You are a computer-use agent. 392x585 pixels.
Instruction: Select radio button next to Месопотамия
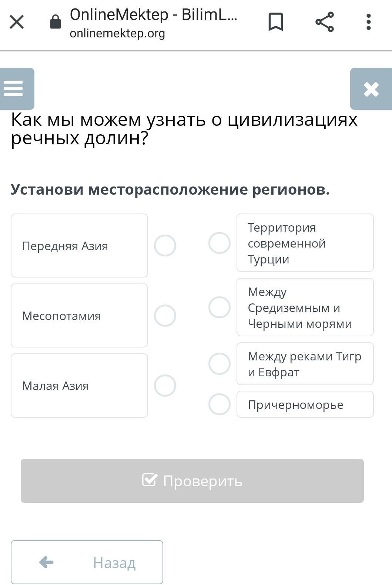tap(165, 316)
